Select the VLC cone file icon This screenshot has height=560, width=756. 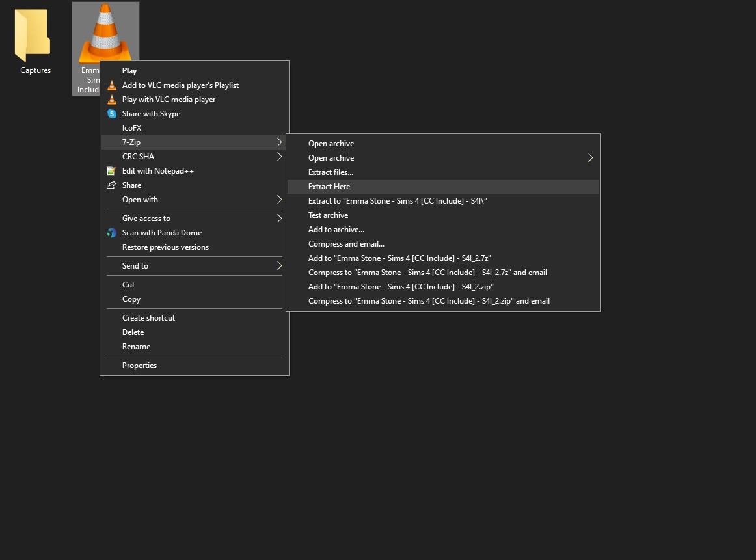(x=105, y=33)
